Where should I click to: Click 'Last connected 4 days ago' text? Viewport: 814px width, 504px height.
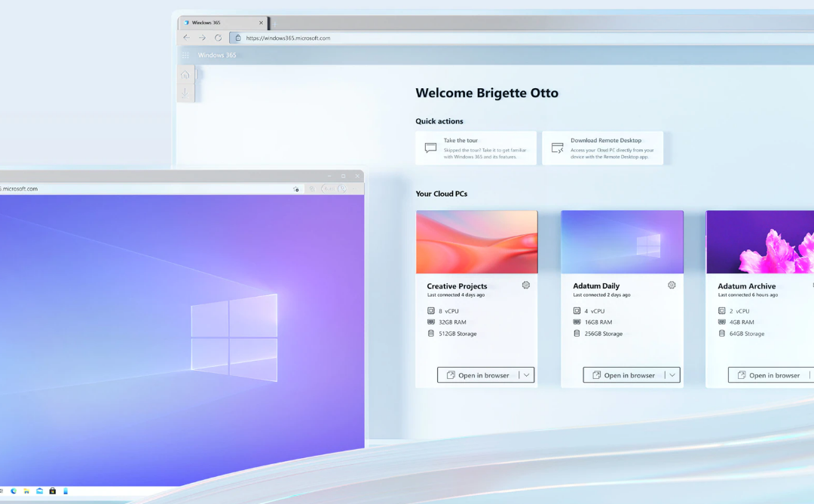pyautogui.click(x=456, y=295)
